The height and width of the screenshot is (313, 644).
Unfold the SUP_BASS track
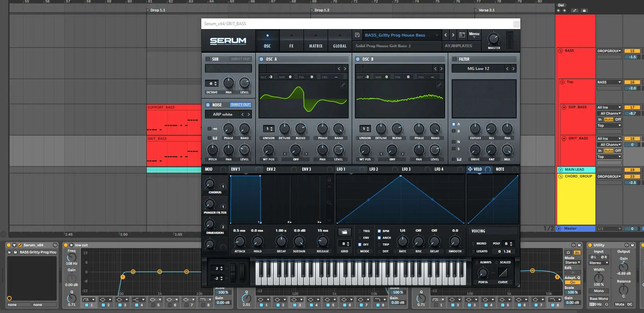(564, 107)
